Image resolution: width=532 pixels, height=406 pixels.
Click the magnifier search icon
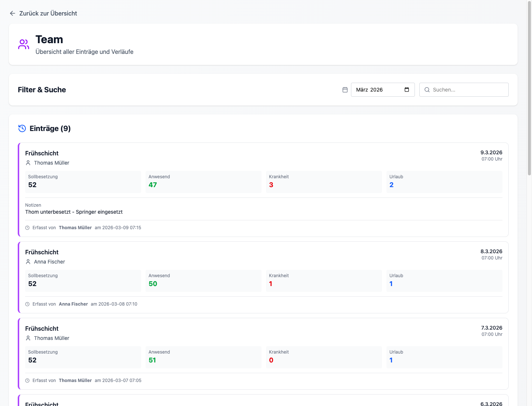point(427,90)
